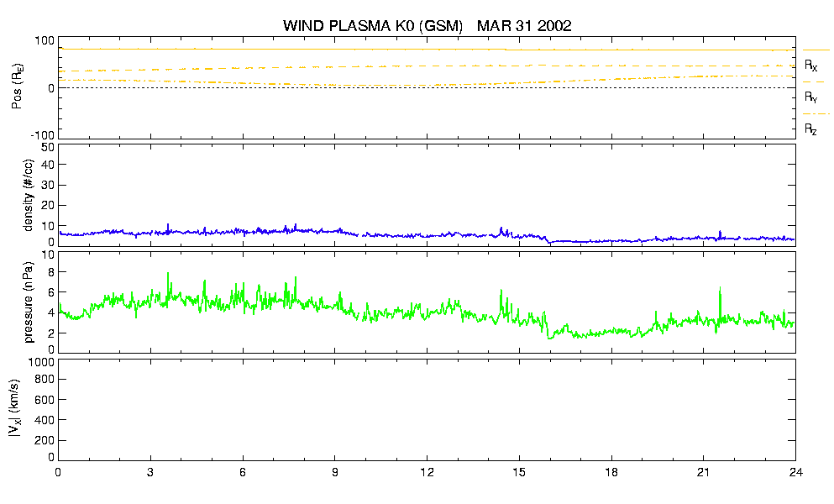Click the blue density dip near hour 16
Screen dimensions: 834x504
(x=550, y=242)
